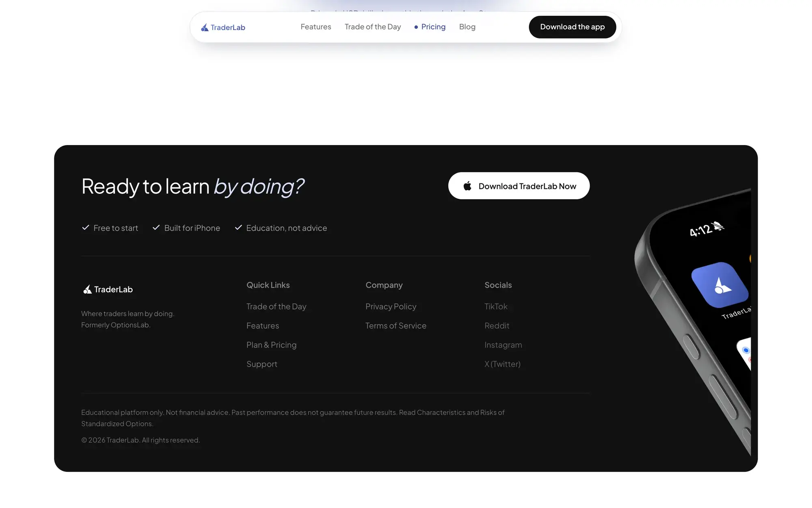The height and width of the screenshot is (508, 812).
Task: Visit the X (Twitter) social link
Action: (503, 364)
